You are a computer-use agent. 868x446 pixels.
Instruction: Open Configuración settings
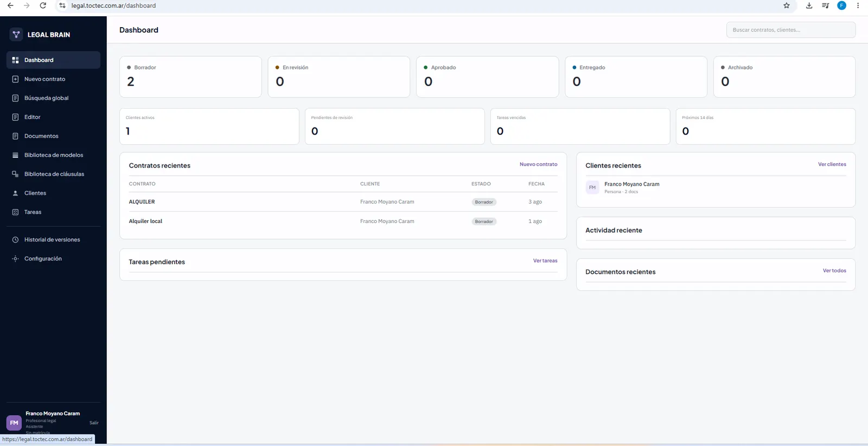click(53, 259)
